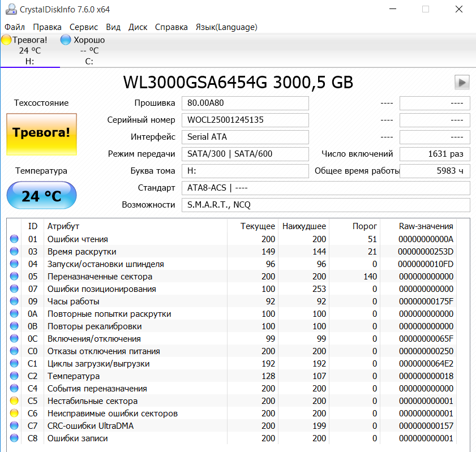Select the Переназначенные сектора attribute row
The height and width of the screenshot is (452, 476).
[x=100, y=277]
